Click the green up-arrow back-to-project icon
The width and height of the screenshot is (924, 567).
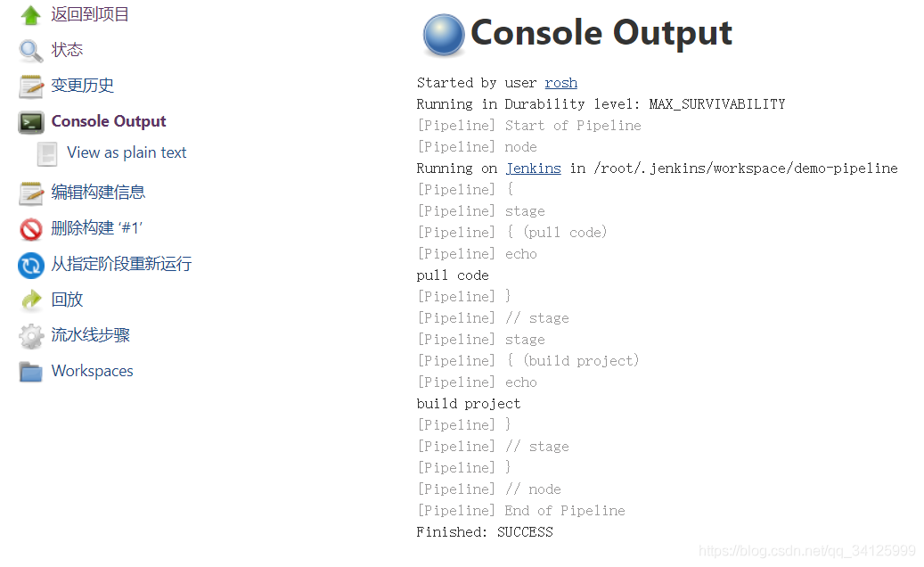pyautogui.click(x=31, y=15)
